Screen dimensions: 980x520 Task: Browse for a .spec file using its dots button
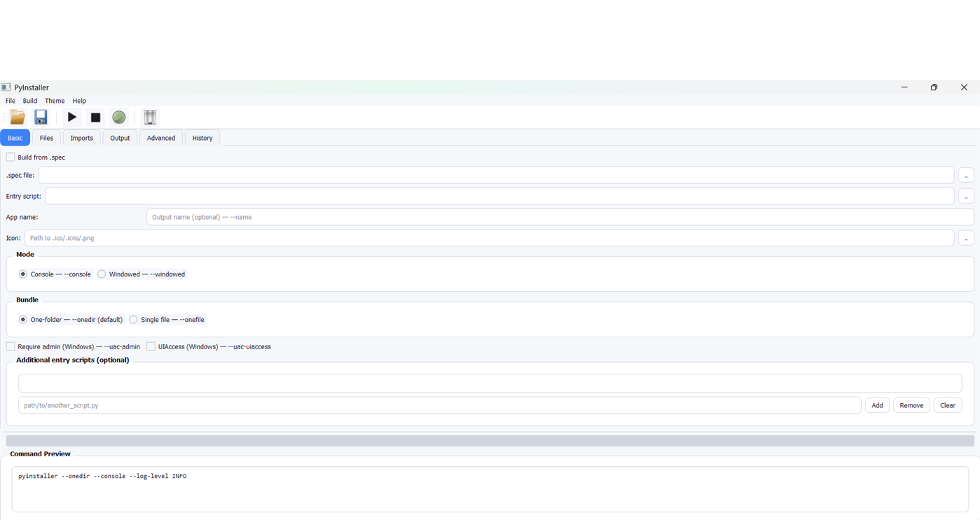(965, 175)
